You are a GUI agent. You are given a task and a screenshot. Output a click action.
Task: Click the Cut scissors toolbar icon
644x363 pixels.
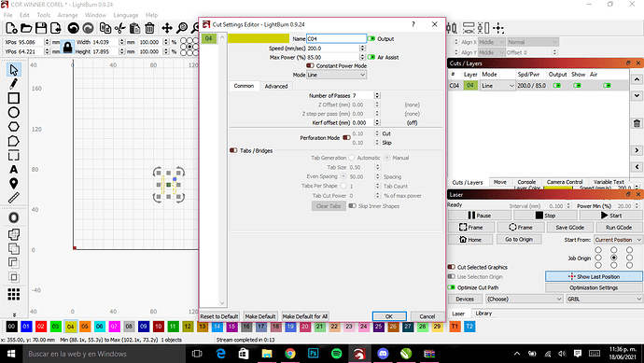click(x=119, y=28)
